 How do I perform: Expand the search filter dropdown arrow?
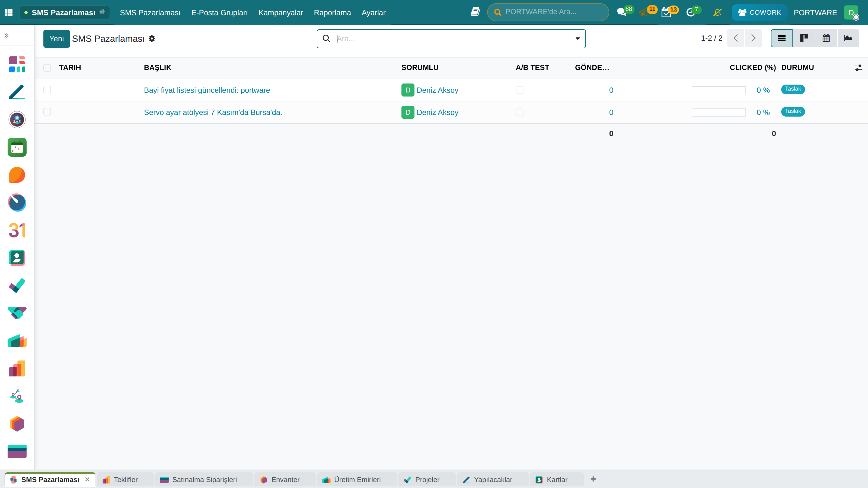click(x=577, y=39)
